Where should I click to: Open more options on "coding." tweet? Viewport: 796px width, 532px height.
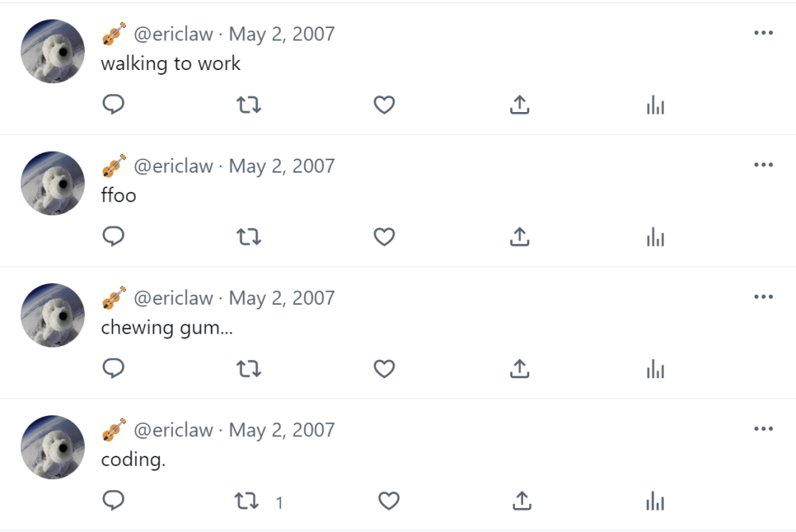click(763, 429)
